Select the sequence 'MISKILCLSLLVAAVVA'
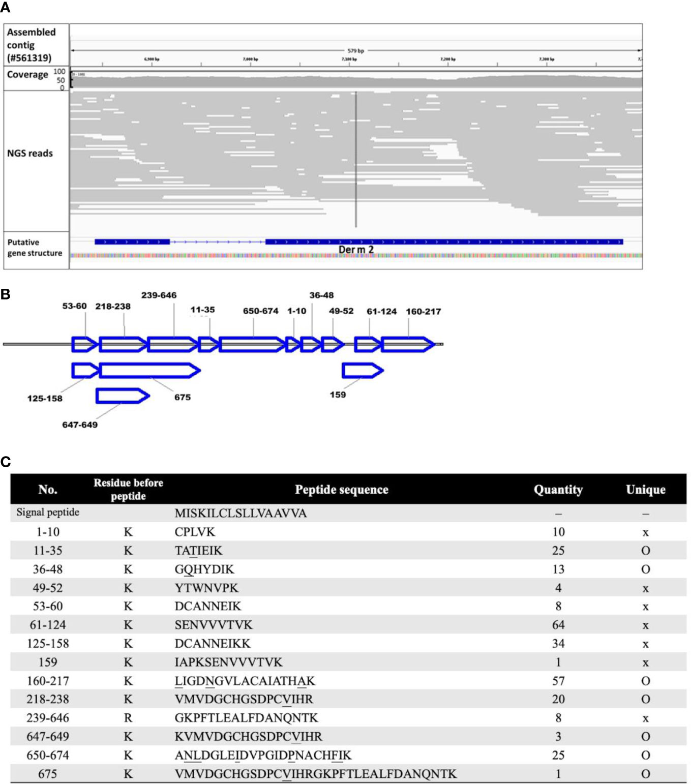The width and height of the screenshot is (691, 784). pyautogui.click(x=241, y=513)
